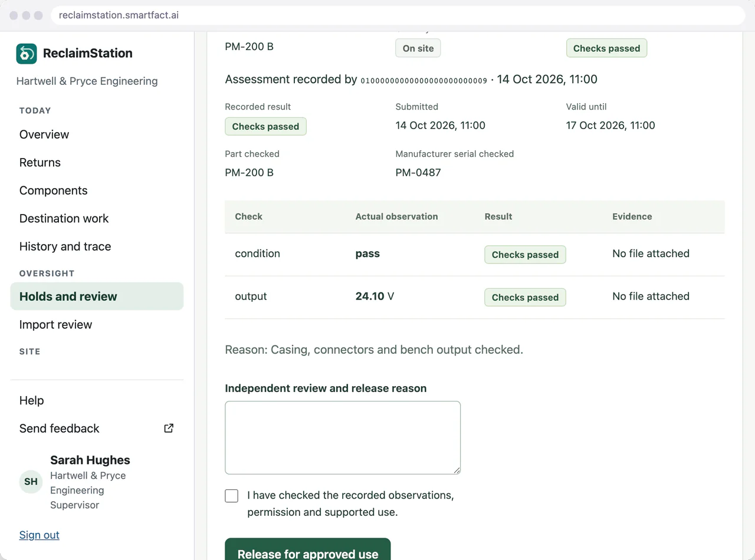755x560 pixels.
Task: Click the Reason: Casing, connectors text
Action: click(374, 350)
